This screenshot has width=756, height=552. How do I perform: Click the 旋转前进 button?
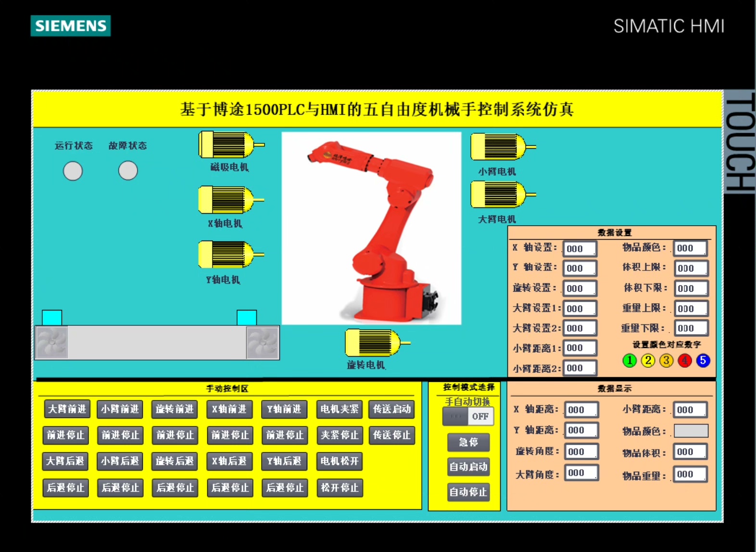[x=175, y=409]
